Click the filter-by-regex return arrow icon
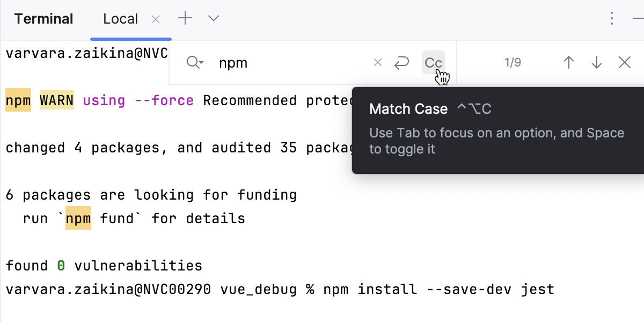Screen dimensions: 644x322 401,62
